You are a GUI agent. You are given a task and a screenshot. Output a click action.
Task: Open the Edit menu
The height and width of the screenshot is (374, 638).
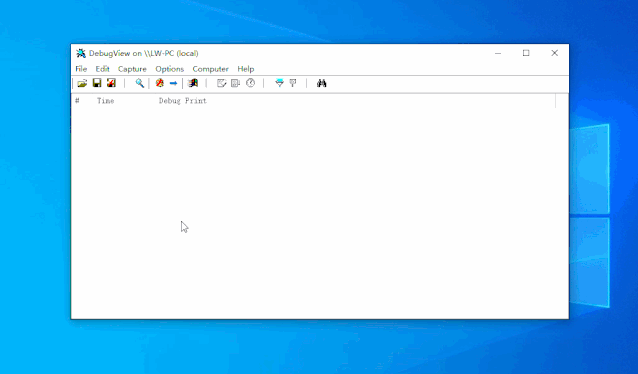click(102, 69)
